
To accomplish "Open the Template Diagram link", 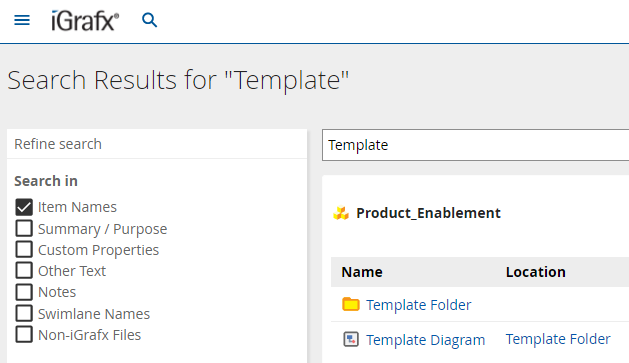I will coord(426,340).
